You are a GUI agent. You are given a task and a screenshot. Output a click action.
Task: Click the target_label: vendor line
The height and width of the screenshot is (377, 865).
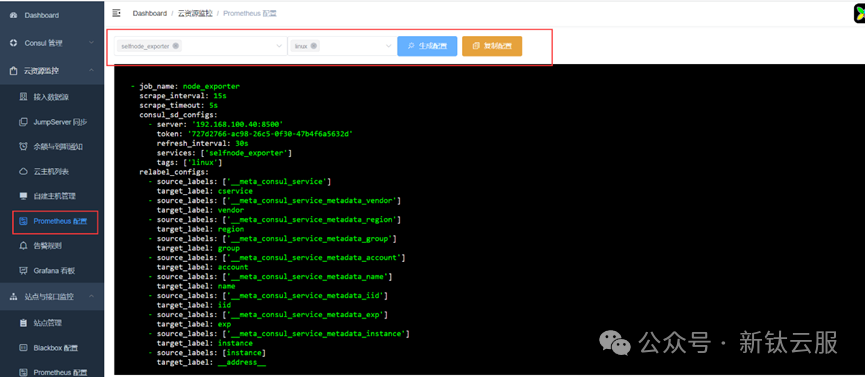[x=200, y=210]
